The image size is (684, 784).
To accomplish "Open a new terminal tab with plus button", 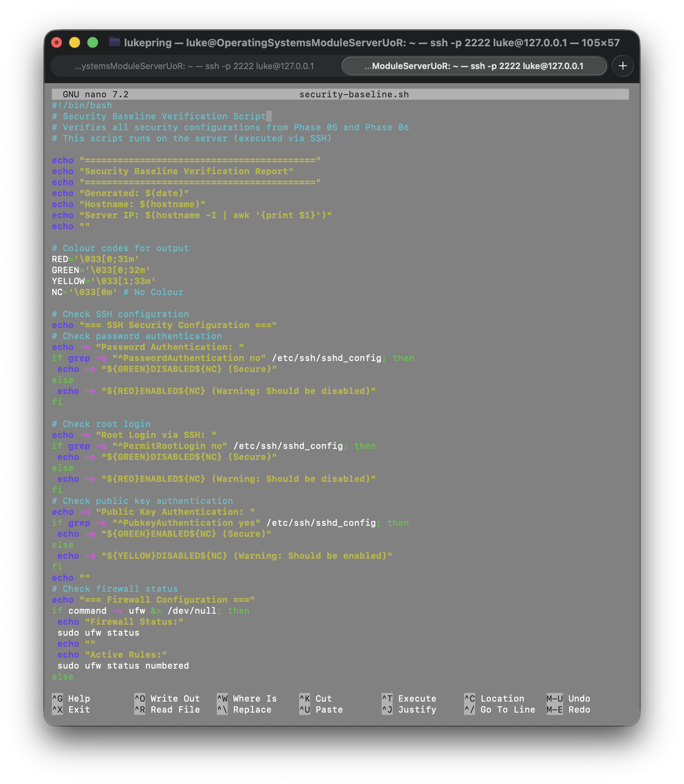I will pos(622,66).
